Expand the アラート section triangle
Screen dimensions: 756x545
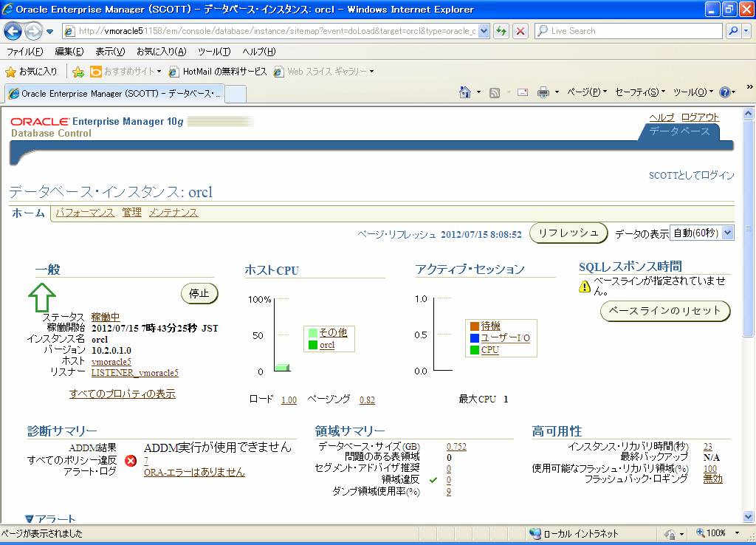(30, 519)
